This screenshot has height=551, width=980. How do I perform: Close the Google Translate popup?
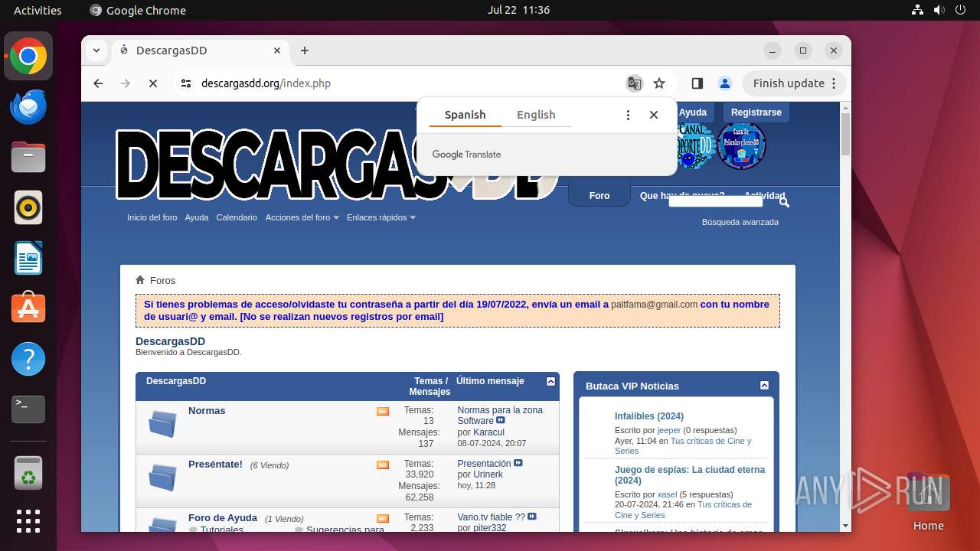click(x=654, y=115)
